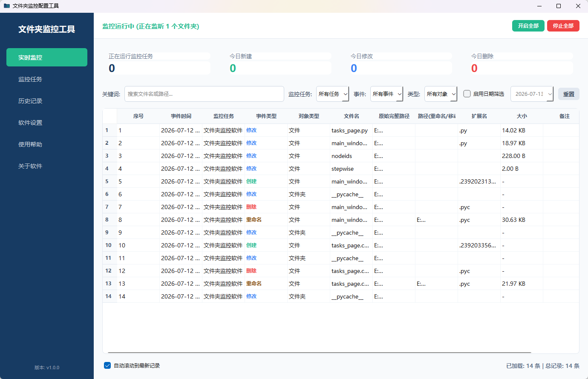Select the tasks_page.py file name cell
Image resolution: width=588 pixels, height=379 pixels.
click(x=352, y=130)
